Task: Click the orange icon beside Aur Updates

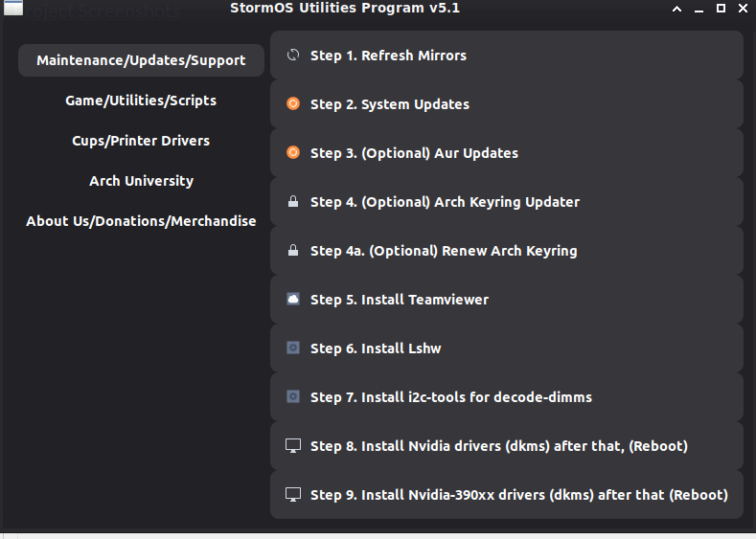Action: [293, 153]
